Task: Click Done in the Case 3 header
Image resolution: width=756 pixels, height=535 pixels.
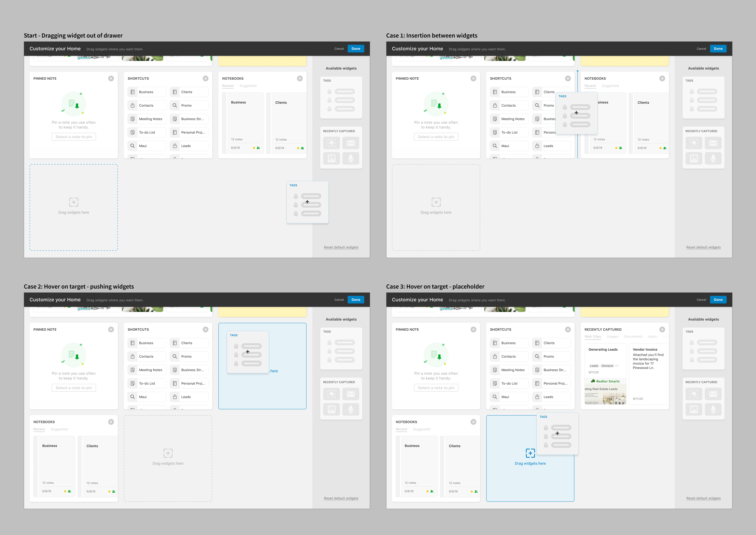Action: (718, 300)
